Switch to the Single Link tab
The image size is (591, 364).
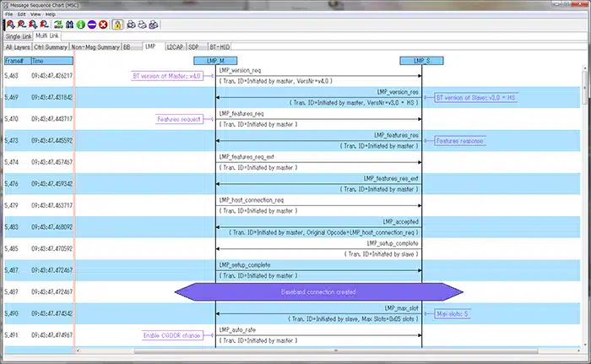pos(18,36)
